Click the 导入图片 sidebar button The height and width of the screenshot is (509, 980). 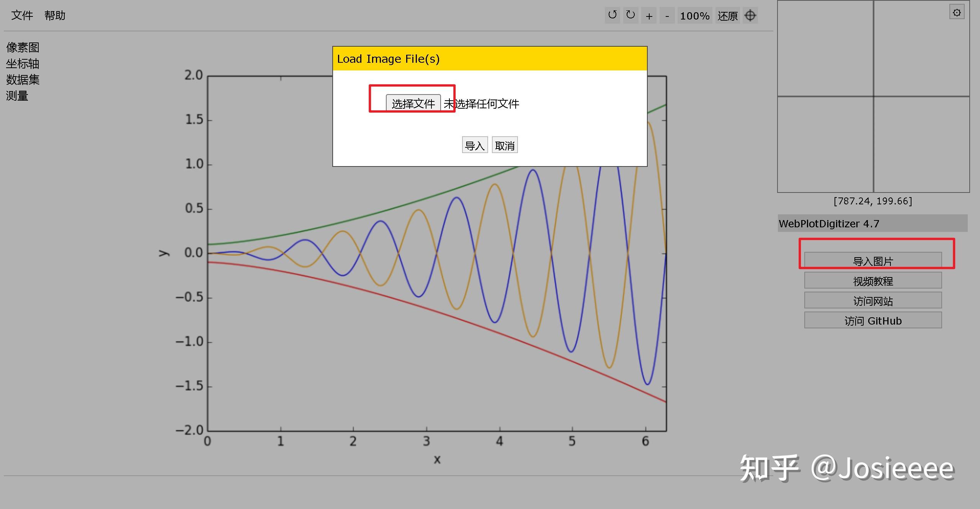(x=873, y=261)
